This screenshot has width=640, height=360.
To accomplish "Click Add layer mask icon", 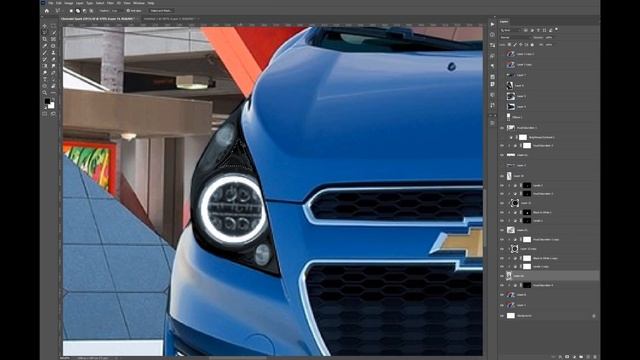I will coord(567,357).
